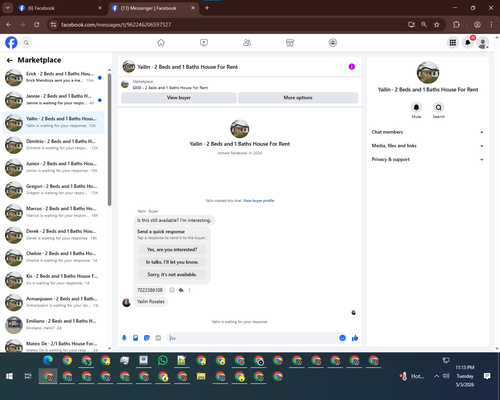Click the More options button
This screenshot has height=400, width=500.
tap(298, 98)
